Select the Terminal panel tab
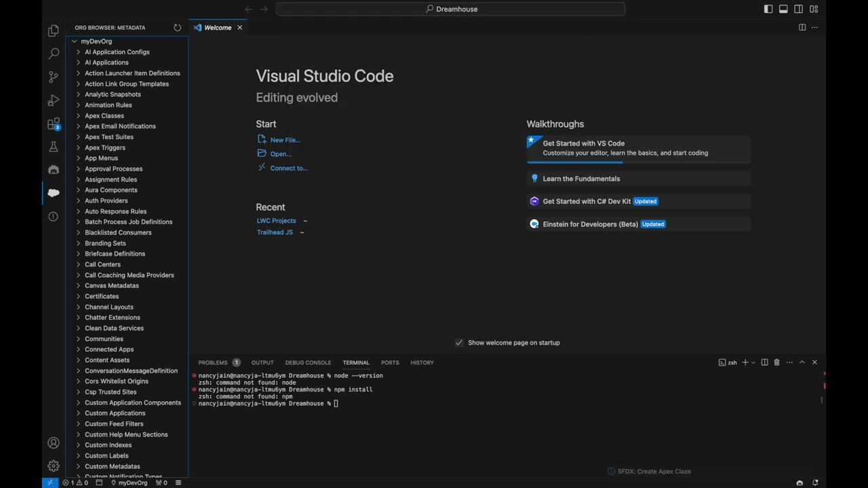Screen dimensions: 868x488 click(356, 363)
